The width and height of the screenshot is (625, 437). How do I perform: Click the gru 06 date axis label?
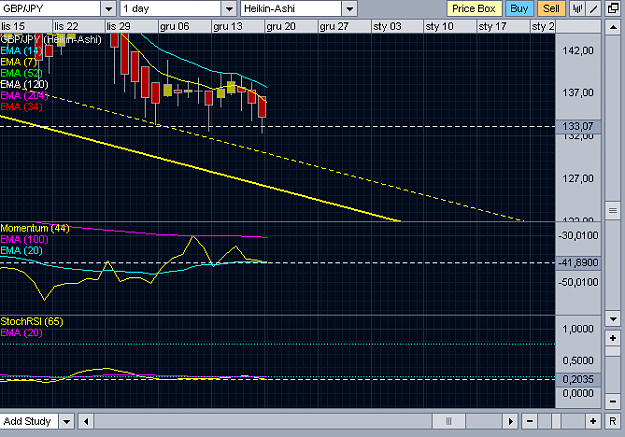point(175,27)
